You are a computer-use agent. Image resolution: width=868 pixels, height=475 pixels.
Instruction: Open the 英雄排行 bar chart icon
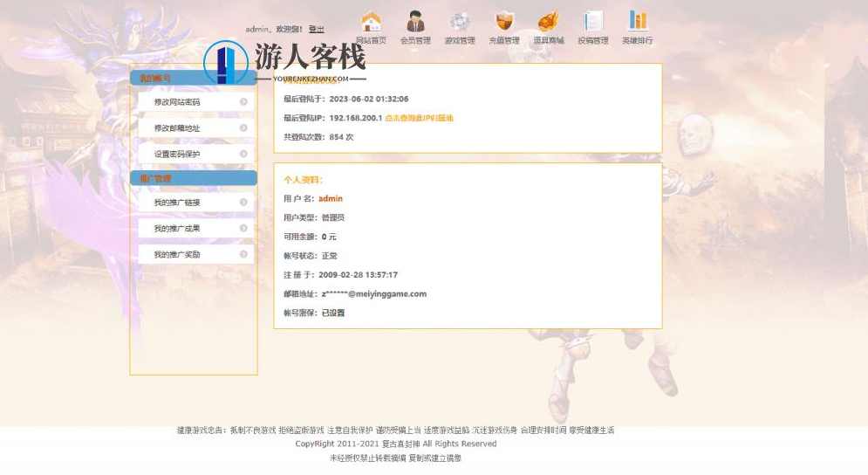[637, 20]
